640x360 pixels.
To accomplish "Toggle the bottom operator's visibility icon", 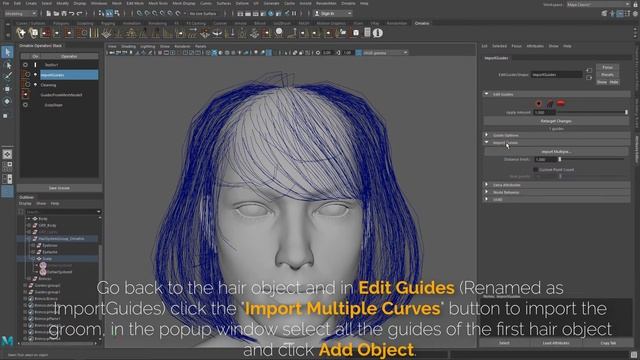I will (x=25, y=105).
